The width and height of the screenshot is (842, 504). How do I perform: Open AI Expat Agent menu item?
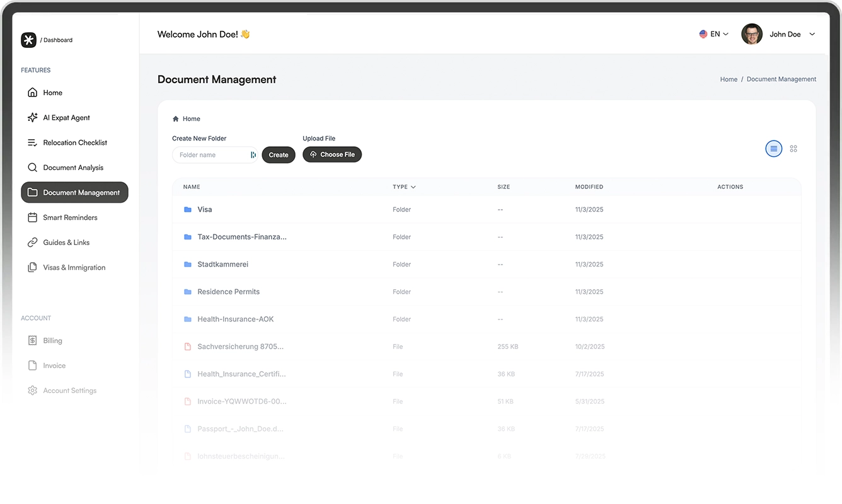74,118
